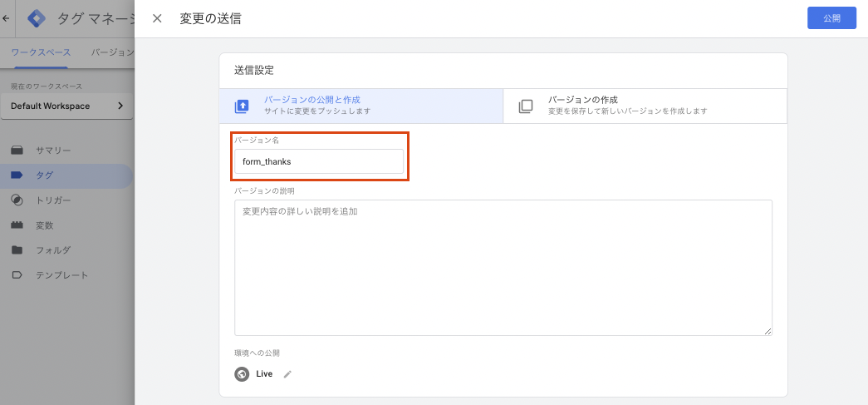The width and height of the screenshot is (868, 405).
Task: Click the フォルダ folder icon
Action: [17, 249]
